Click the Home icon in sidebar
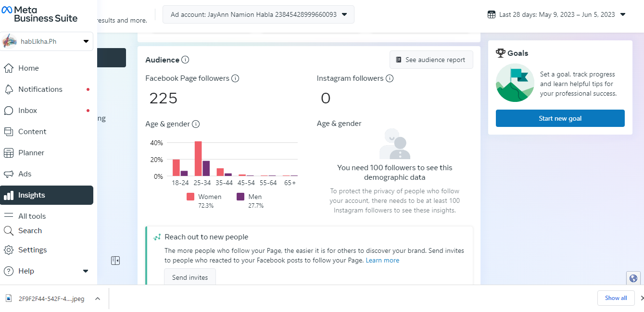This screenshot has height=312, width=644. pos(9,68)
